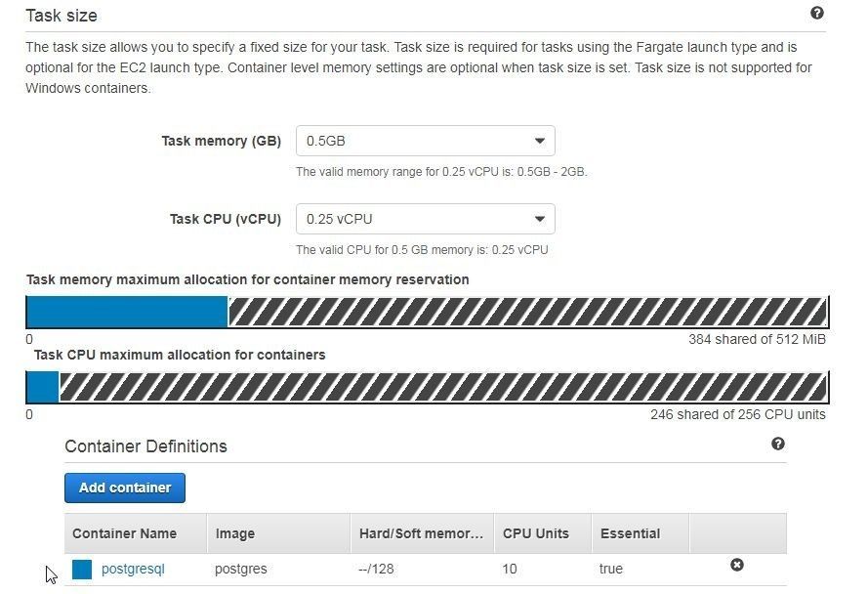Select the postgres image cell in the table
This screenshot has height=594, width=868.
pos(241,569)
